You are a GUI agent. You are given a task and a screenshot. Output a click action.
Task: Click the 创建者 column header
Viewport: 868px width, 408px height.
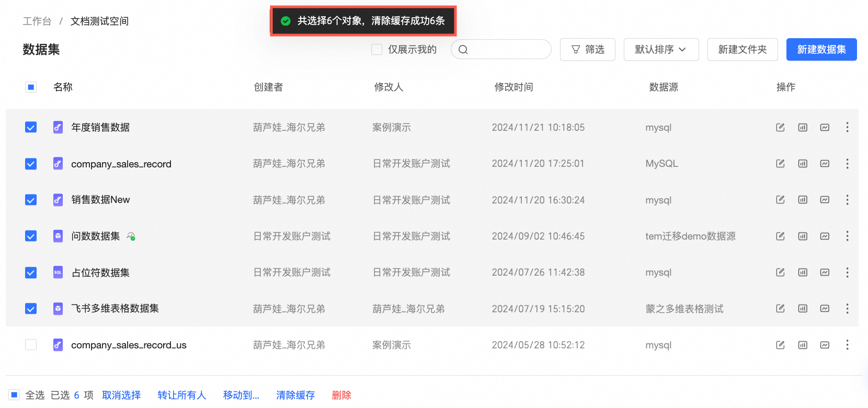click(268, 87)
